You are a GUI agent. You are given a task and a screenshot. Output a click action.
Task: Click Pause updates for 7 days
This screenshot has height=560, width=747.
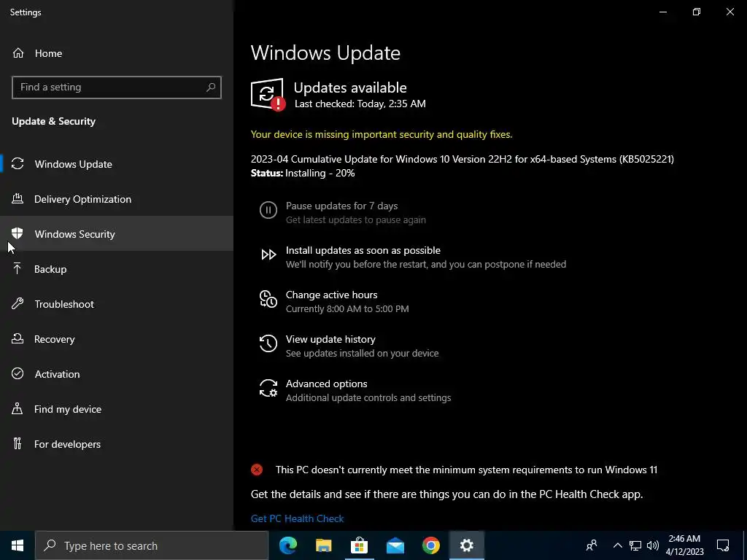341,206
